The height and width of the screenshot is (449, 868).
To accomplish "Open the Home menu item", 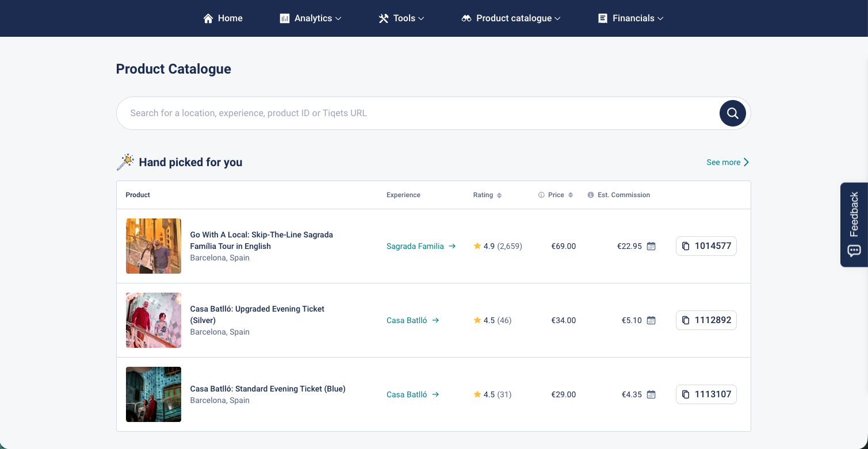I will pyautogui.click(x=223, y=18).
